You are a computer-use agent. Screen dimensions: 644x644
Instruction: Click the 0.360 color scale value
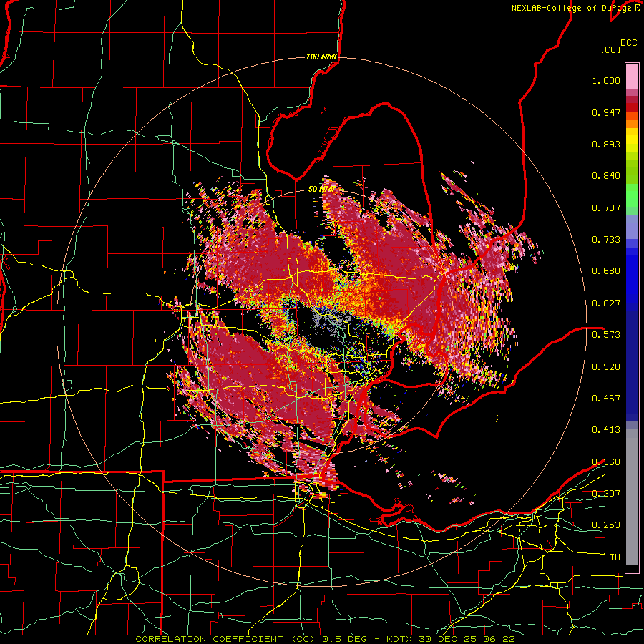point(606,462)
